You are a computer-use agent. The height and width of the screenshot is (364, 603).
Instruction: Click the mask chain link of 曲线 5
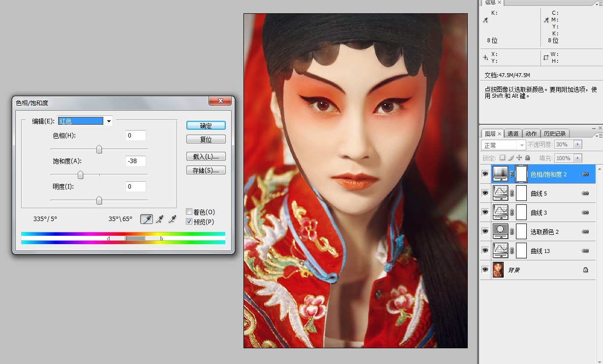click(512, 194)
